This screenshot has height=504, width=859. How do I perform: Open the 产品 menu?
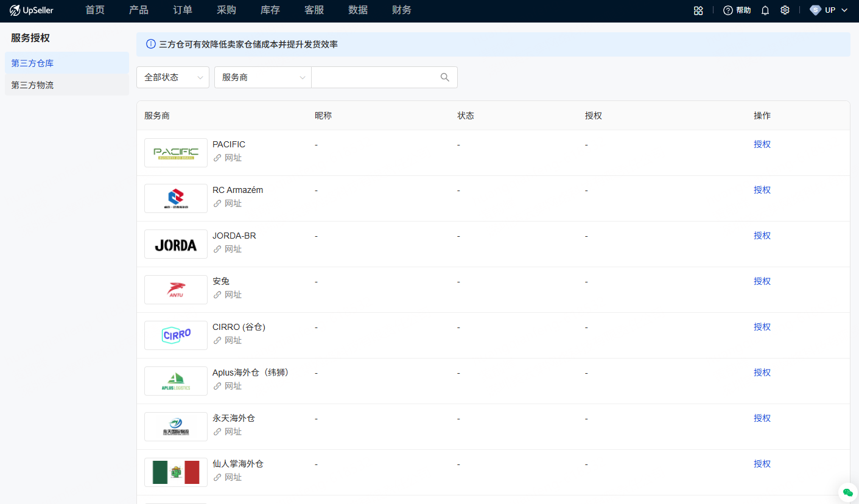[x=139, y=10]
